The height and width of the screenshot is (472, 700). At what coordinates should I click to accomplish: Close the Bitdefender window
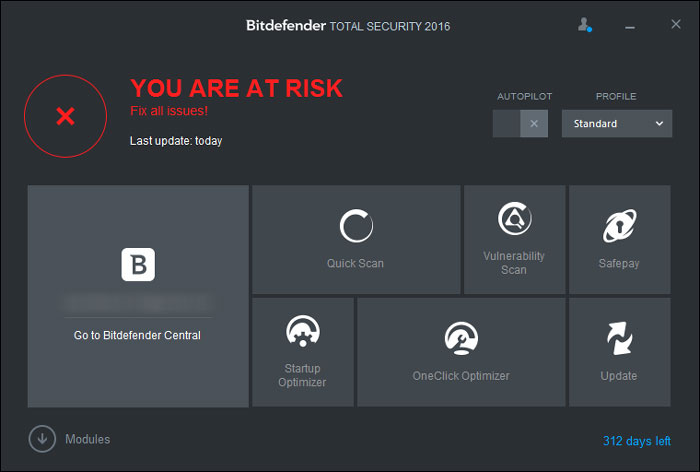pos(676,24)
